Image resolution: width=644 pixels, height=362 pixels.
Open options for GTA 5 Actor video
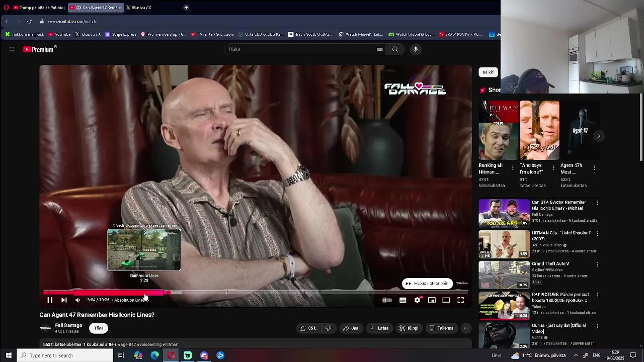click(x=597, y=203)
